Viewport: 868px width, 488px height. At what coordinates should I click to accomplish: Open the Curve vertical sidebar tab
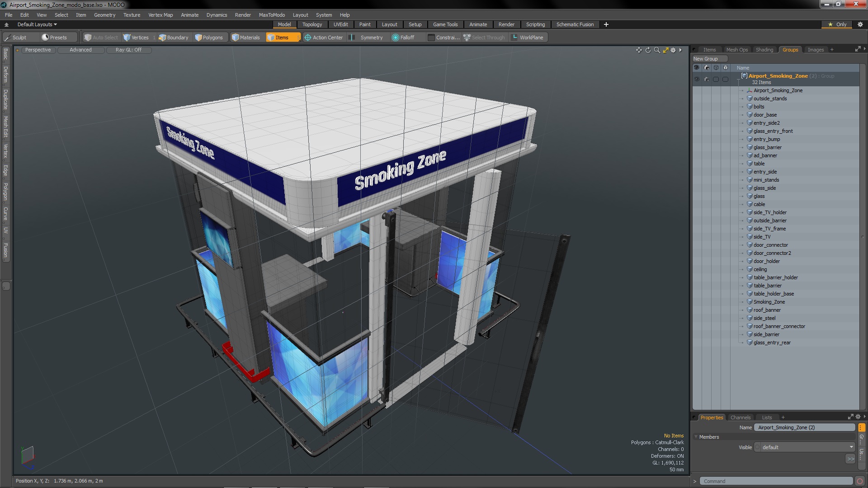point(5,214)
